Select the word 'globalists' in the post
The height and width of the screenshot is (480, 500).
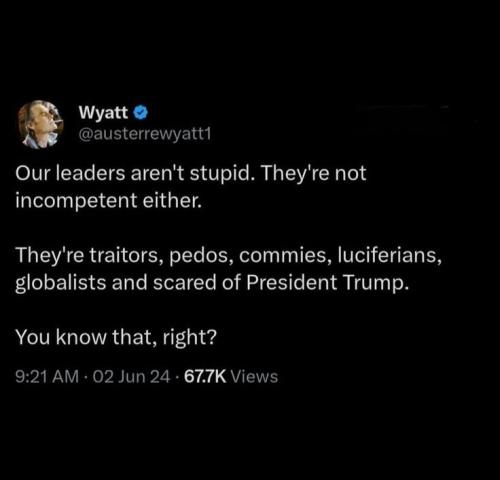pyautogui.click(x=60, y=283)
